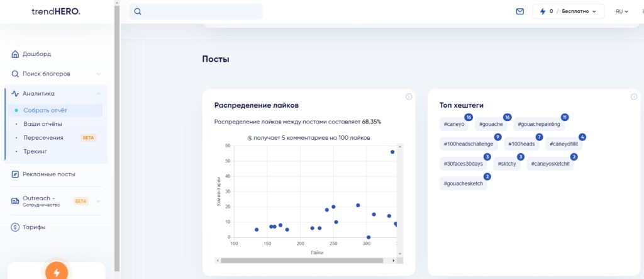The width and height of the screenshot is (644, 279).
Task: Click chart scrollbar left arrow
Action: 218,261
